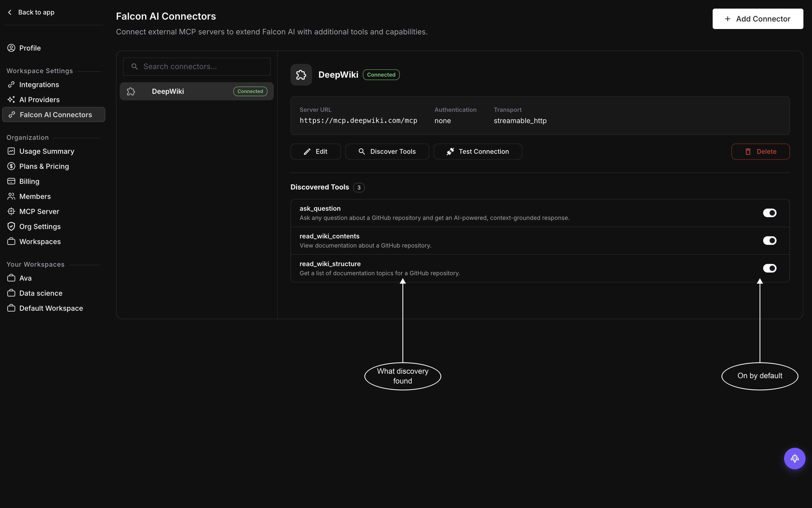The image size is (812, 508).
Task: Click the plug icon on Test Connection
Action: tap(450, 152)
